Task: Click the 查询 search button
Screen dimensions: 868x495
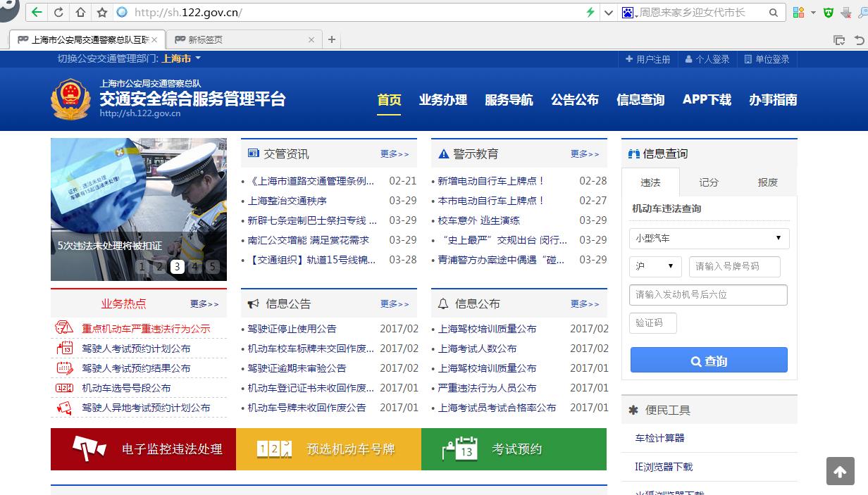Action: (x=709, y=360)
